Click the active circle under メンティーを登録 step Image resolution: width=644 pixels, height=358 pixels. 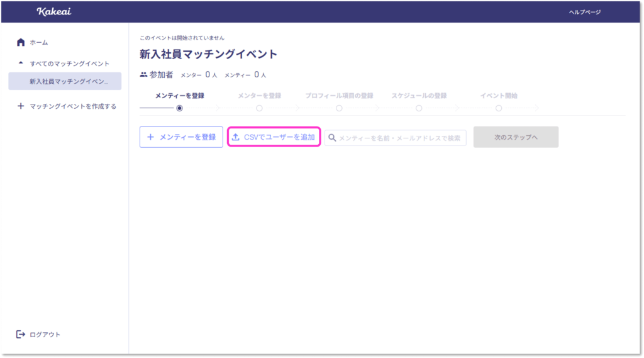pyautogui.click(x=179, y=108)
